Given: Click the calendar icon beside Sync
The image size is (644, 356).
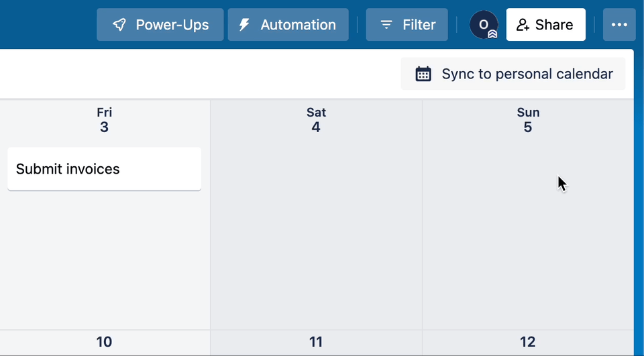Looking at the screenshot, I should tap(423, 74).
